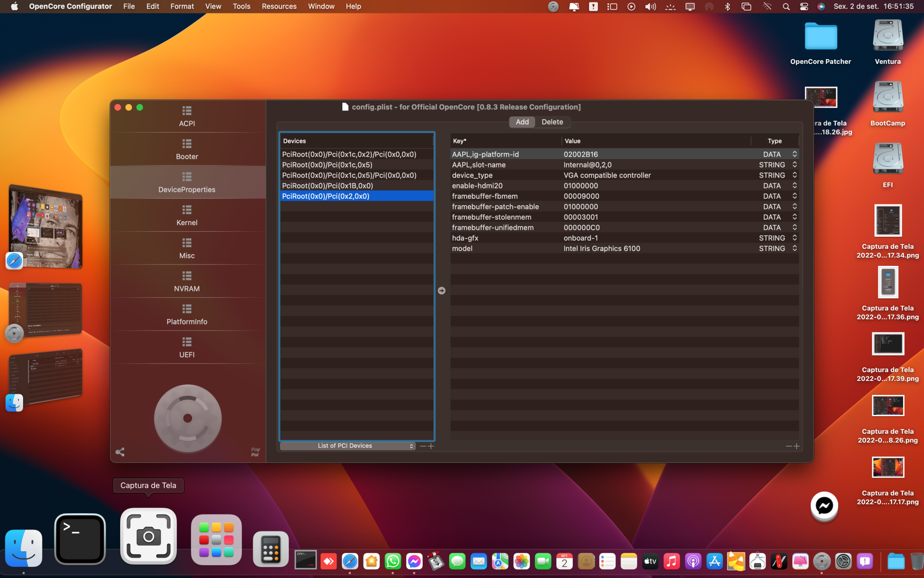924x578 pixels.
Task: Click the volume icon in menu bar
Action: click(650, 6)
